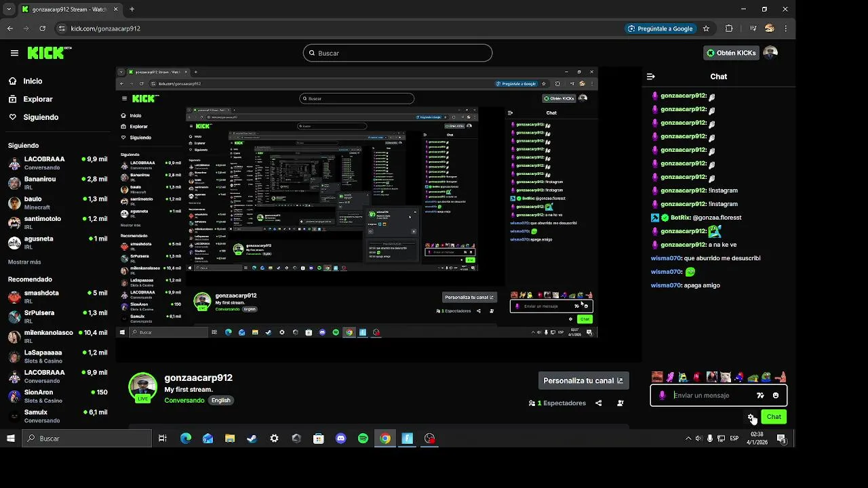868x488 pixels.
Task: Click the English language tag
Action: (x=221, y=401)
